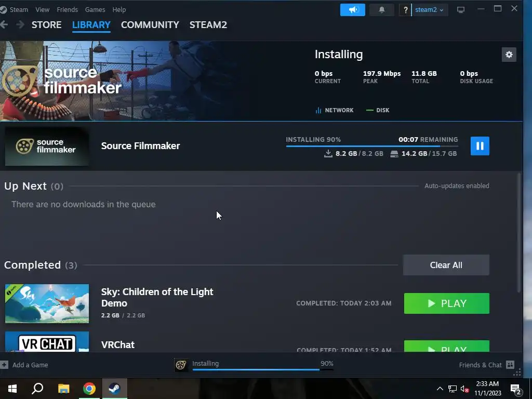This screenshot has height=399, width=532.
Task: Open the Windows Start menu
Action: [x=12, y=389]
